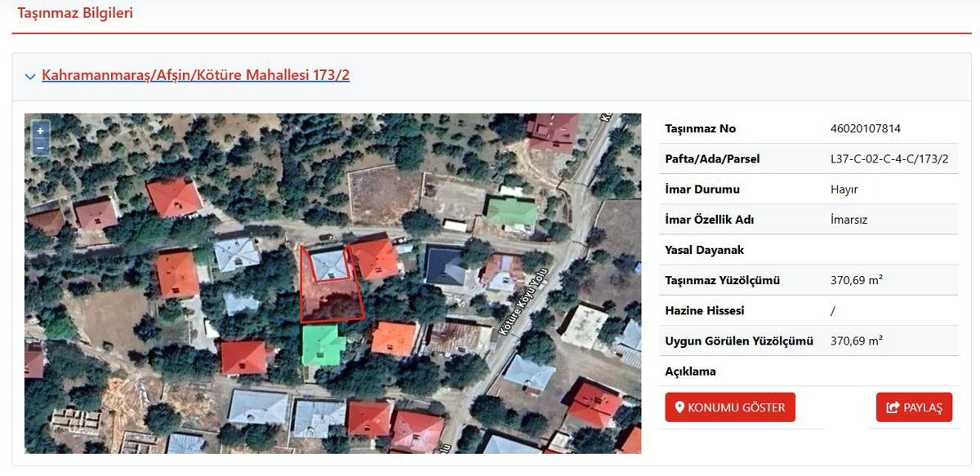The width and height of the screenshot is (980, 476).
Task: Select the Taşınmaz No value 46020107814
Action: coord(865,128)
